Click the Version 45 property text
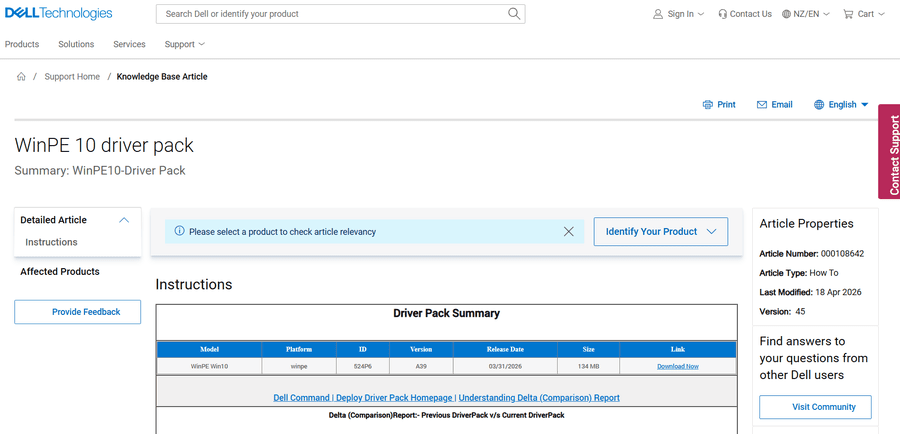The height and width of the screenshot is (434, 900). tap(782, 312)
